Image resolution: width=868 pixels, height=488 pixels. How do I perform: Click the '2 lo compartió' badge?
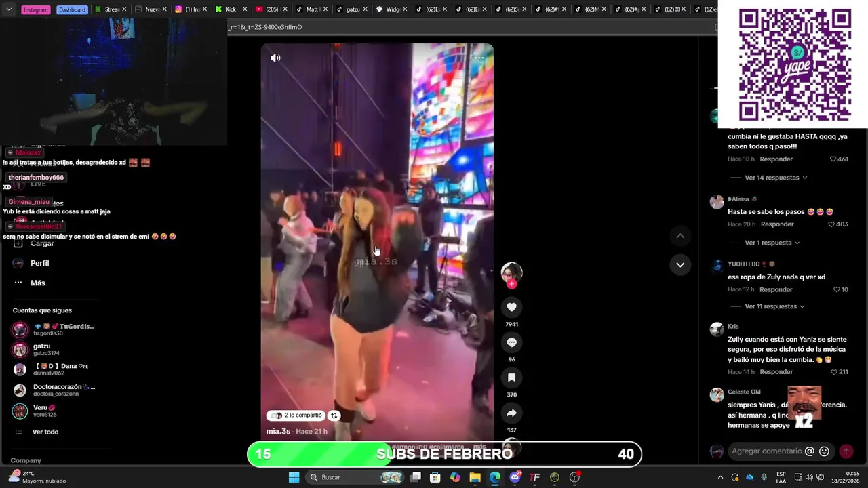click(296, 415)
